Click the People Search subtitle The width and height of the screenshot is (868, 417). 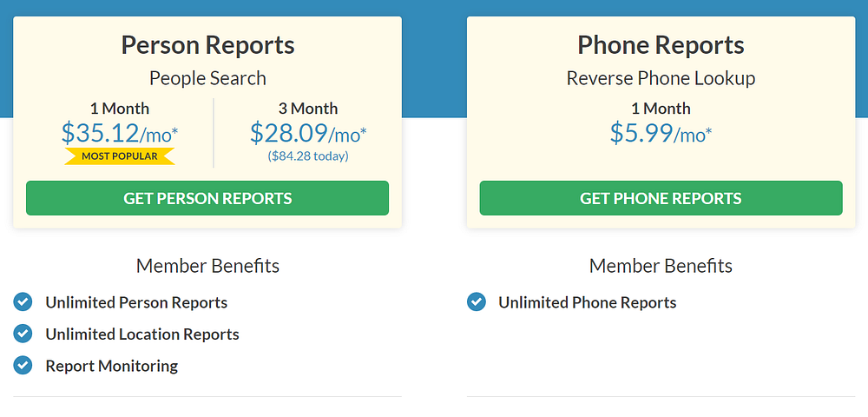tap(207, 78)
